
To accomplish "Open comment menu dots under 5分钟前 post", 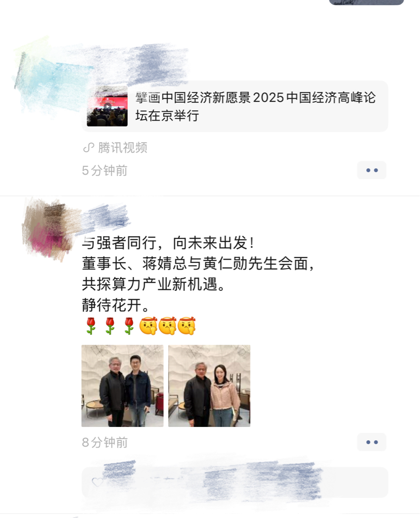I will point(371,170).
